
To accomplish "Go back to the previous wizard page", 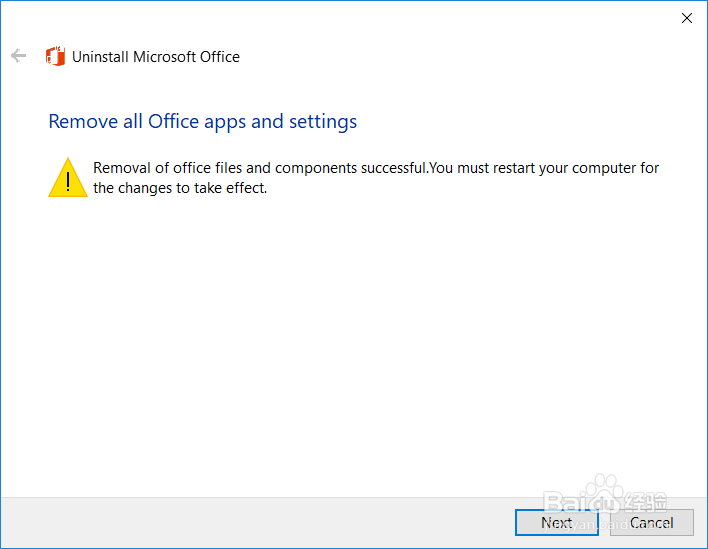I will [18, 56].
